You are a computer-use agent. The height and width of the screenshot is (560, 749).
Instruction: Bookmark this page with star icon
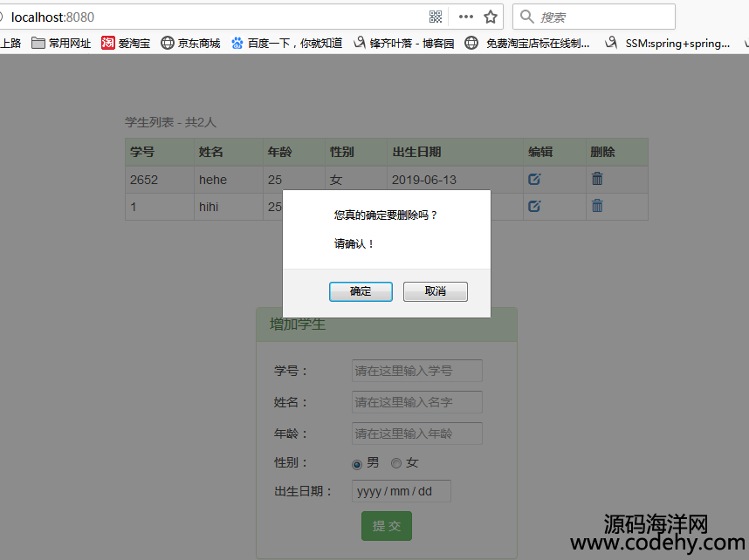coord(491,17)
